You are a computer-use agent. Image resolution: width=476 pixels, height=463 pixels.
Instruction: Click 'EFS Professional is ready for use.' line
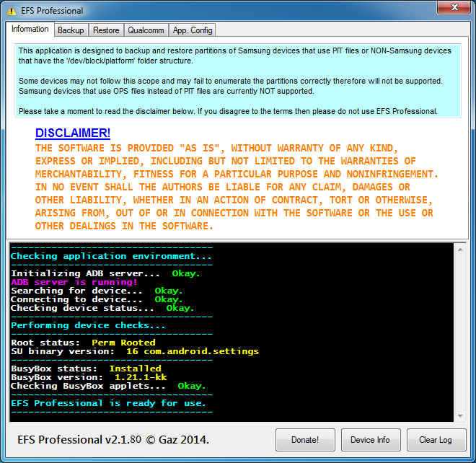click(x=108, y=403)
